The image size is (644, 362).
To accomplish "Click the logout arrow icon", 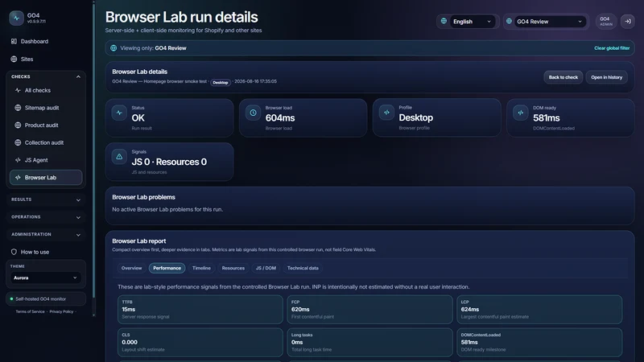I will 628,22.
